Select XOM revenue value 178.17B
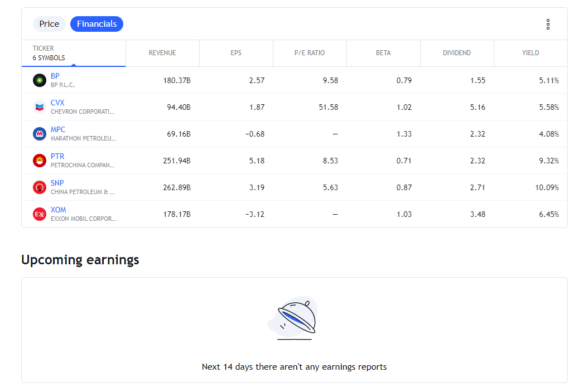The width and height of the screenshot is (588, 392). (177, 214)
